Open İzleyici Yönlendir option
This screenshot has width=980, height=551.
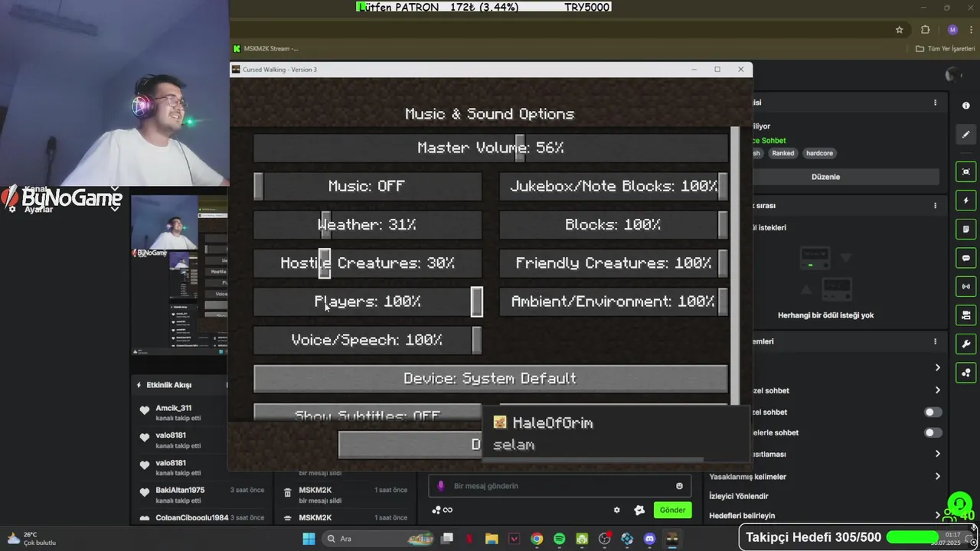[738, 496]
